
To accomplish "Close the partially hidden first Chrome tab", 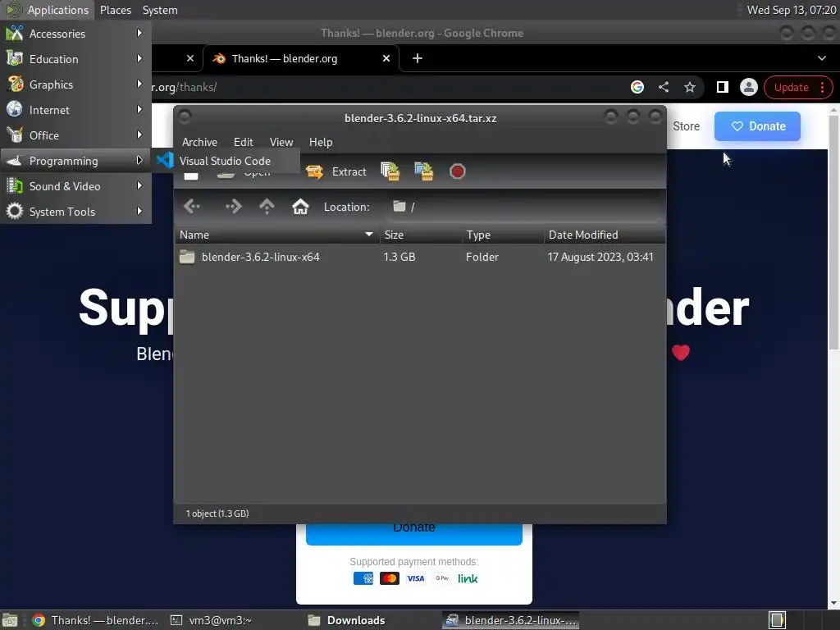I will [x=190, y=58].
